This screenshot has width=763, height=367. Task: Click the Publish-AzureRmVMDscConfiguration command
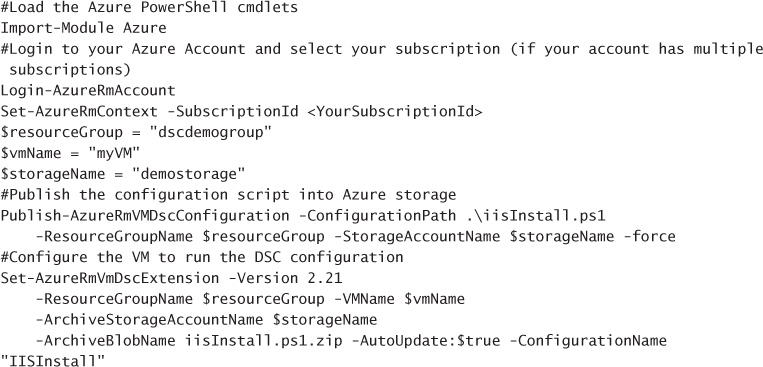tap(145, 216)
